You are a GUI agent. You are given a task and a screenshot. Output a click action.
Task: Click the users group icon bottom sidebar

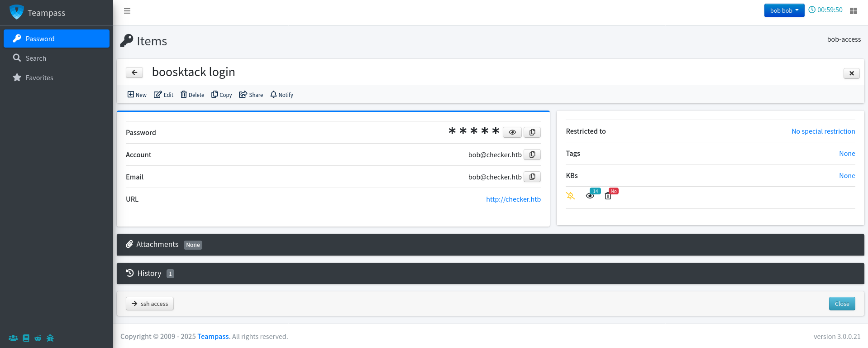(13, 338)
